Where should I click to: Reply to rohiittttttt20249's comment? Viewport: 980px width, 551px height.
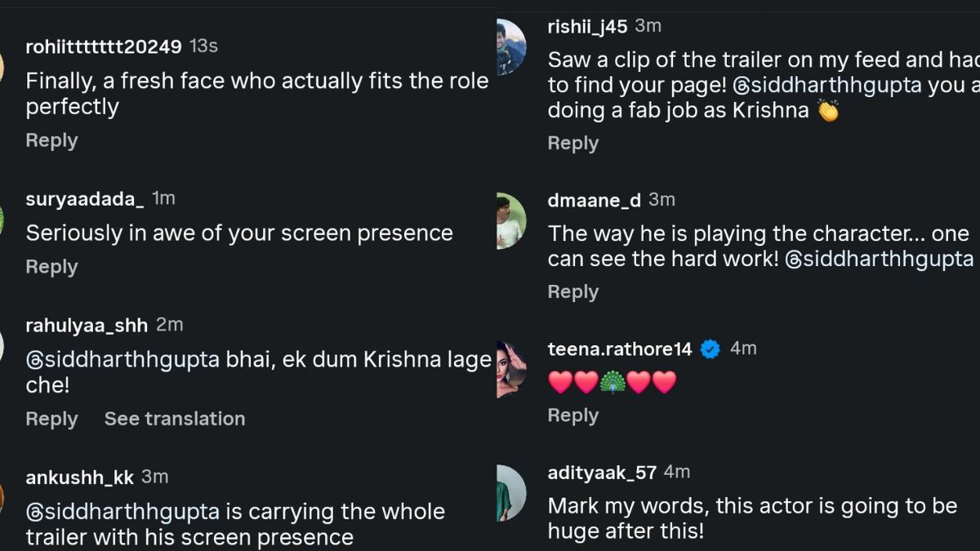pos(51,140)
